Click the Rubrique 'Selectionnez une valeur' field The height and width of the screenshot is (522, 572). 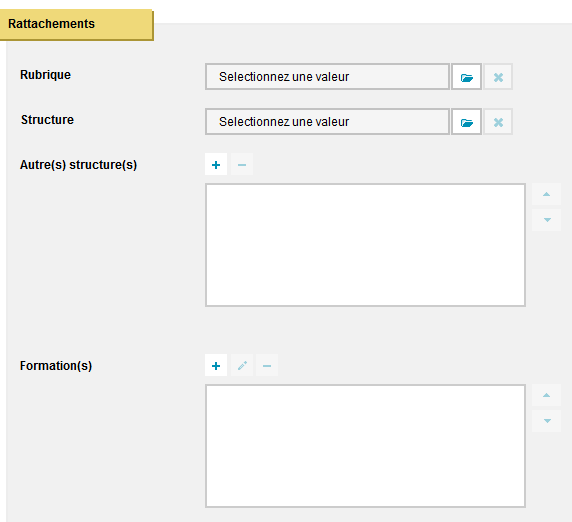click(x=327, y=77)
